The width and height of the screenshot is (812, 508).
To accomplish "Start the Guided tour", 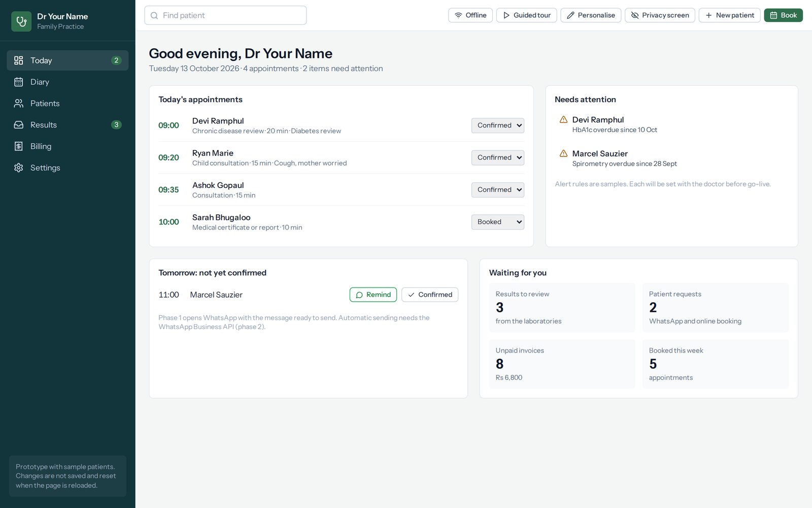I will tap(527, 15).
